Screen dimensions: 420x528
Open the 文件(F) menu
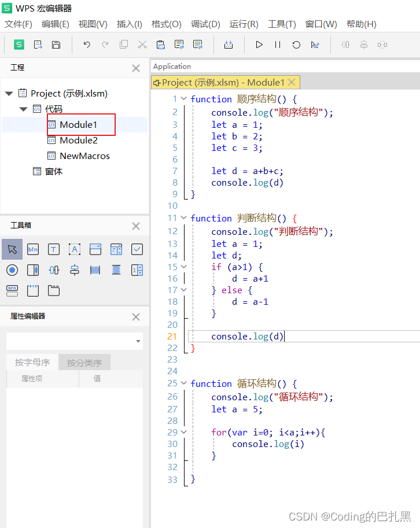[x=18, y=24]
